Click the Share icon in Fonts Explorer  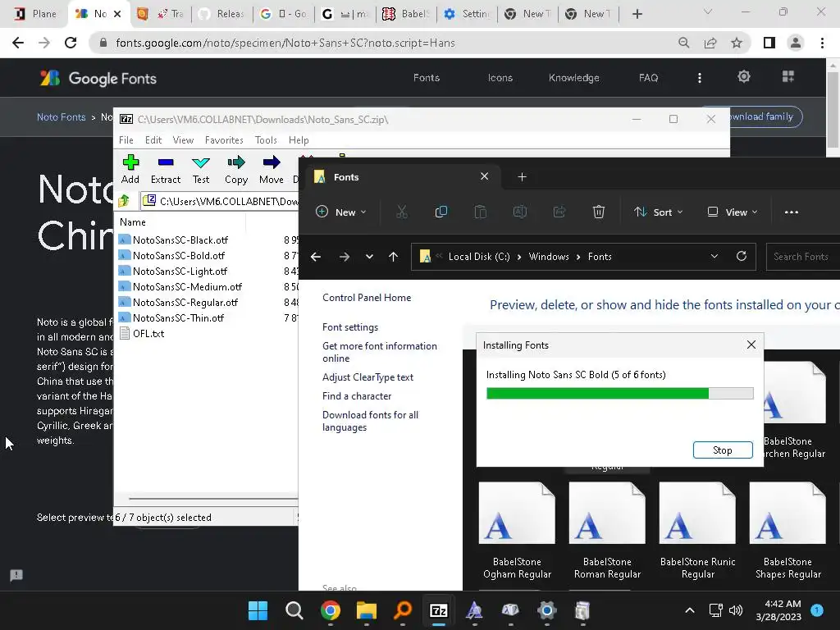pyautogui.click(x=559, y=212)
